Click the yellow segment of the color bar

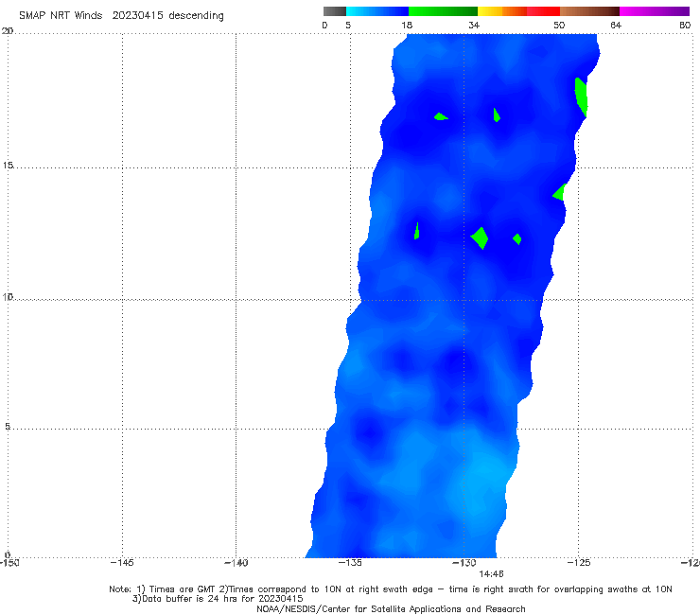pyautogui.click(x=490, y=11)
